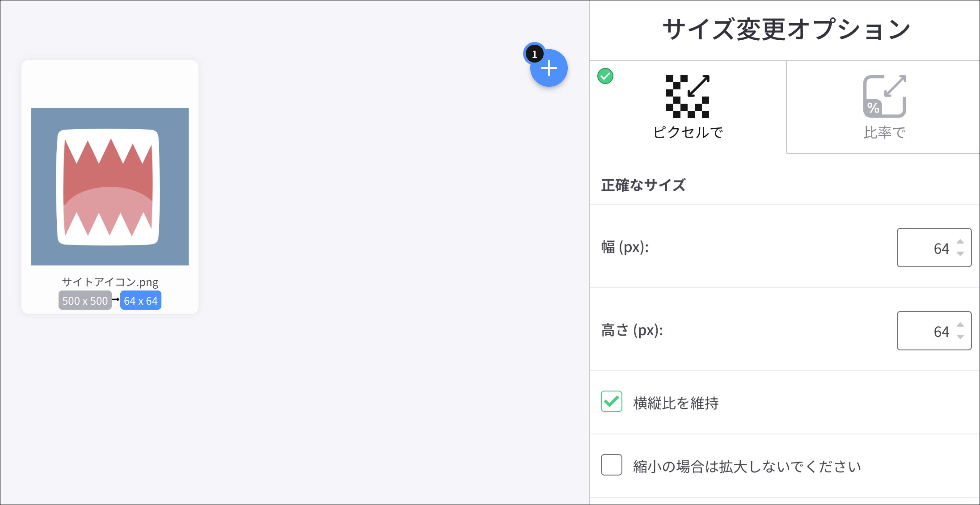The height and width of the screenshot is (505, 980).
Task: Click the image count badge showing 1
Action: pos(534,55)
